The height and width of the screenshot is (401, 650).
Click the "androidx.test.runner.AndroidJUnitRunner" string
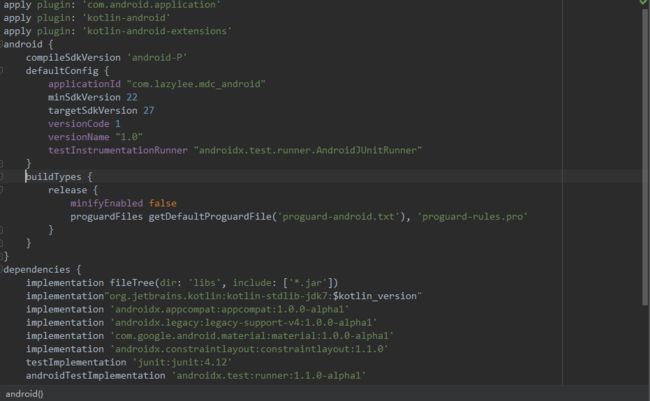(x=308, y=151)
